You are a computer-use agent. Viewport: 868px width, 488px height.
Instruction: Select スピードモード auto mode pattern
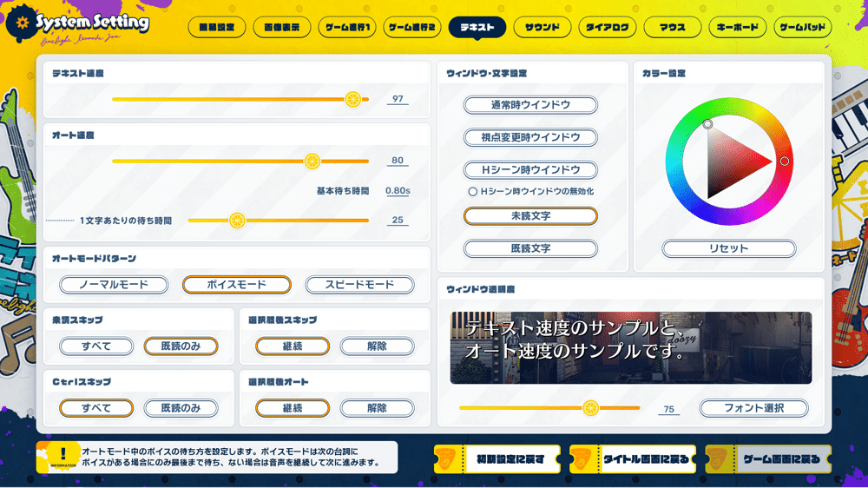(359, 285)
